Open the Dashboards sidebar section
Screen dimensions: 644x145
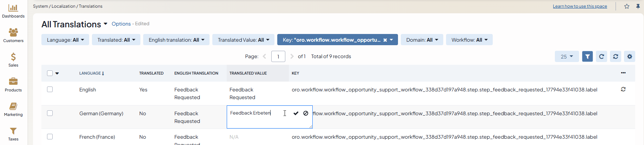13,11
